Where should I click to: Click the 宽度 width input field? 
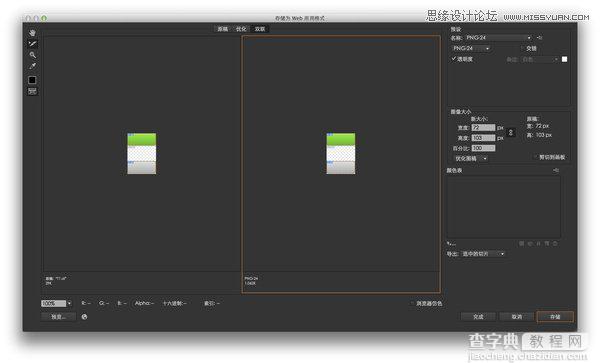click(483, 127)
